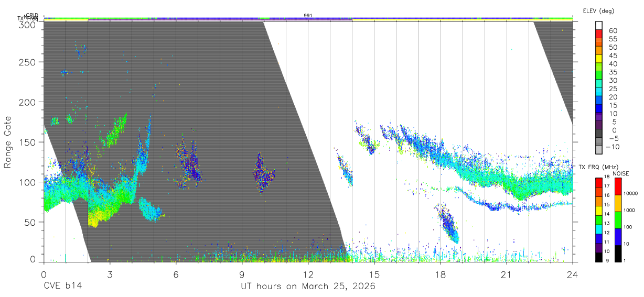Pick the cyan segment of TX FRQ bar
The image size is (644, 297).
[598, 229]
